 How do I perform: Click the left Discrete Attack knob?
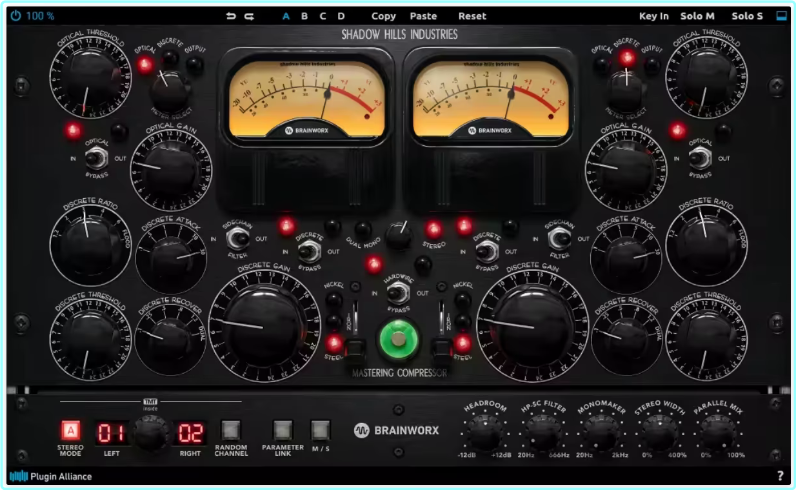(171, 260)
